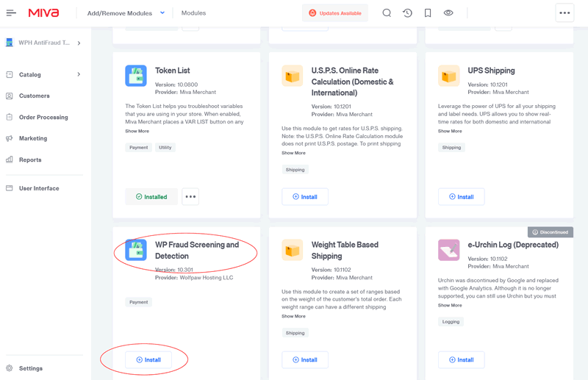Expand the WPH AntiFraud store selector chevron
The width and height of the screenshot is (588, 380).
coord(79,43)
